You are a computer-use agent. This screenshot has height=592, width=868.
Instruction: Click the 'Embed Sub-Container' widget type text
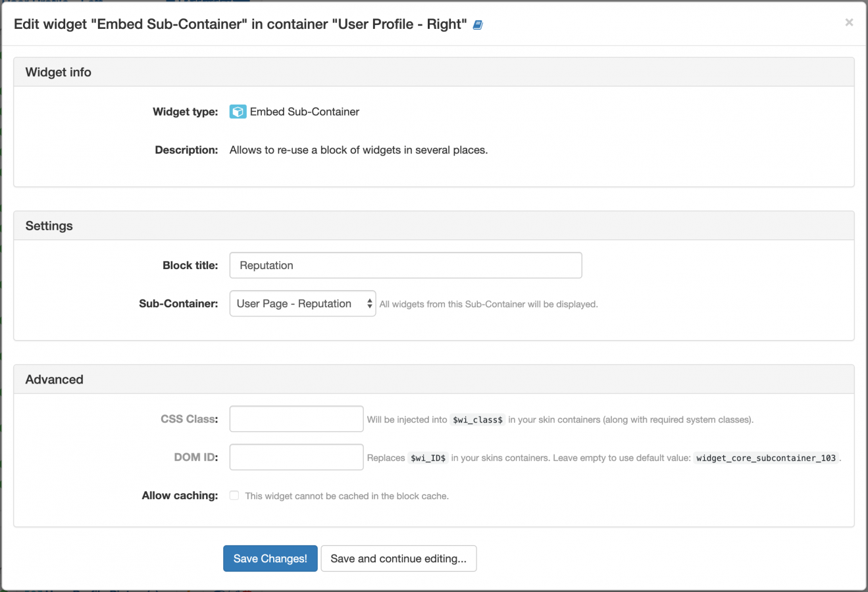tap(305, 112)
